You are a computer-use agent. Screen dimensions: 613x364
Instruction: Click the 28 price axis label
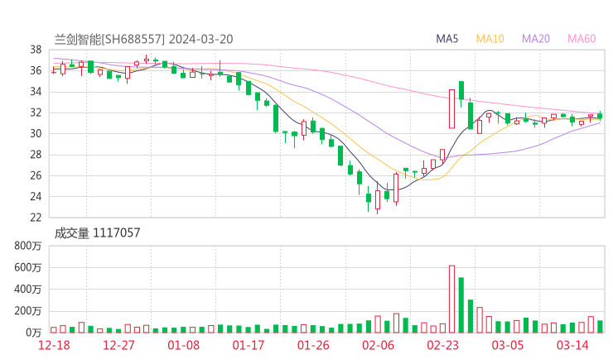pyautogui.click(x=36, y=155)
